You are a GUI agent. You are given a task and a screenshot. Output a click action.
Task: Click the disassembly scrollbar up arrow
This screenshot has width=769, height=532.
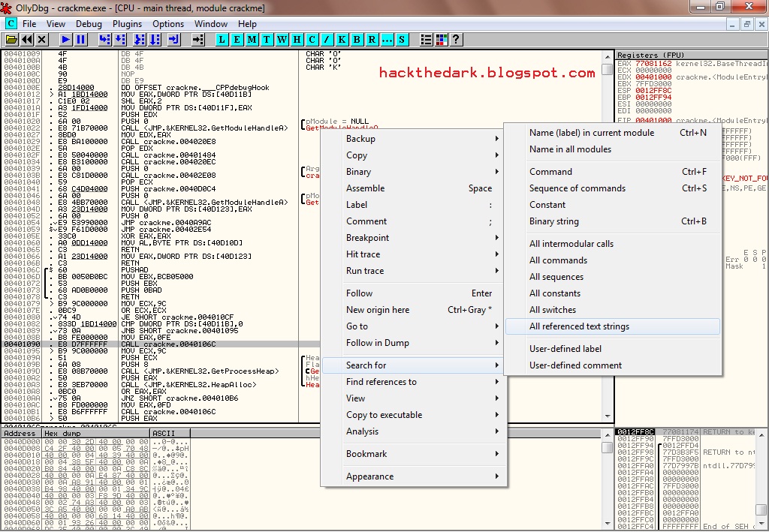(608, 57)
